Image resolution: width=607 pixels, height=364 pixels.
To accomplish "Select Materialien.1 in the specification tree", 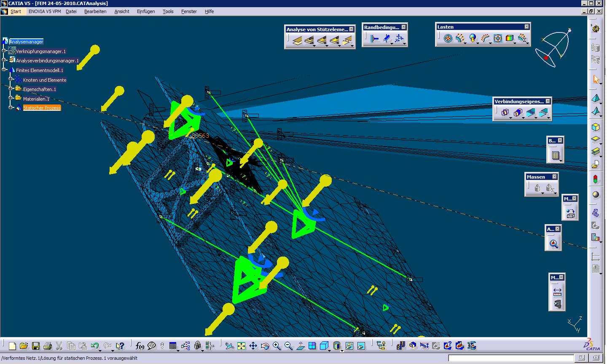I will pyautogui.click(x=36, y=99).
